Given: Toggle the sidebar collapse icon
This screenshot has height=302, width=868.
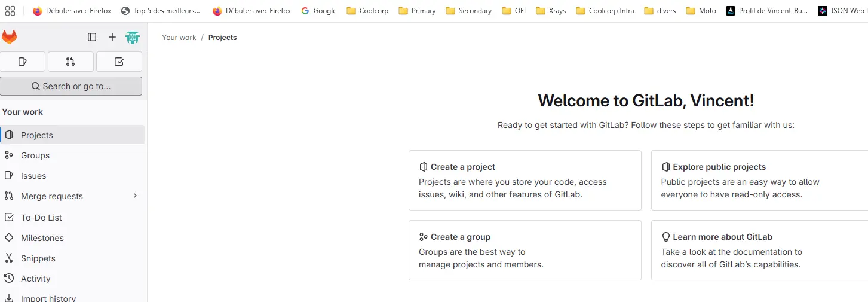Looking at the screenshot, I should 92,37.
